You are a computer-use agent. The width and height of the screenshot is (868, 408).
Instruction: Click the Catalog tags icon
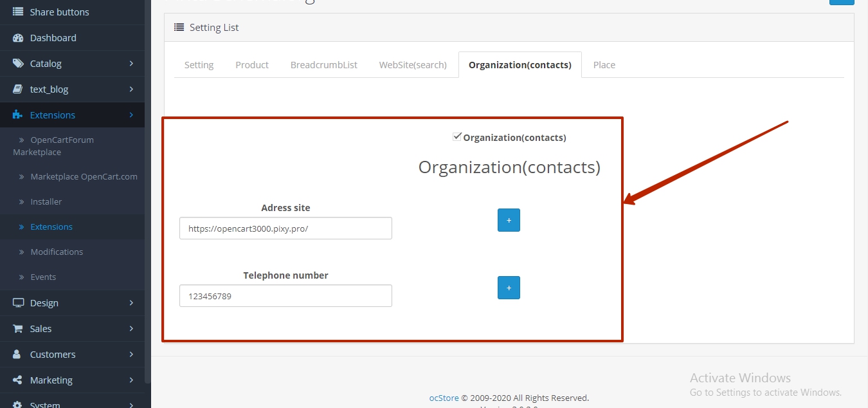point(18,64)
